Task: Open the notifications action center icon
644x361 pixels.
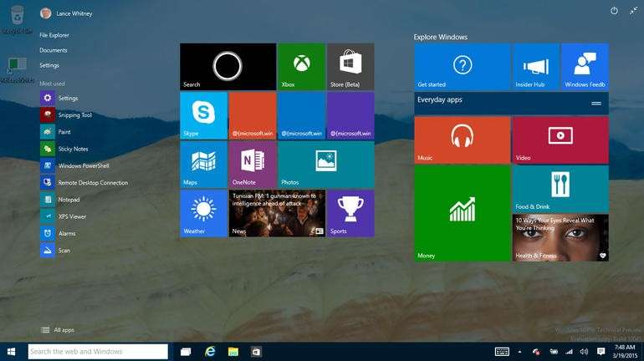Action: pos(601,352)
